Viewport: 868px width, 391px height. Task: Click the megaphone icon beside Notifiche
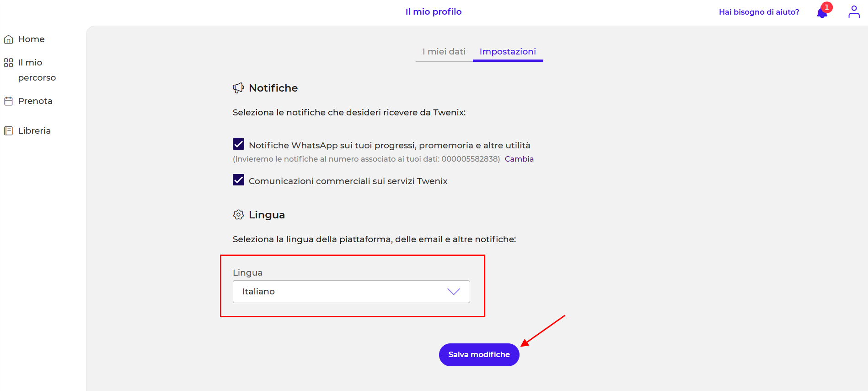coord(238,88)
